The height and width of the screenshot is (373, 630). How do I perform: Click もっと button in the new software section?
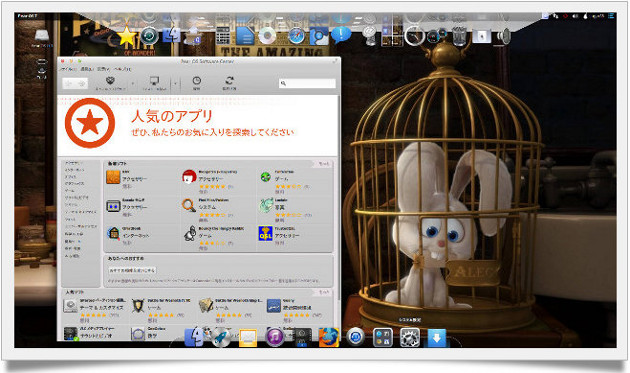point(323,164)
